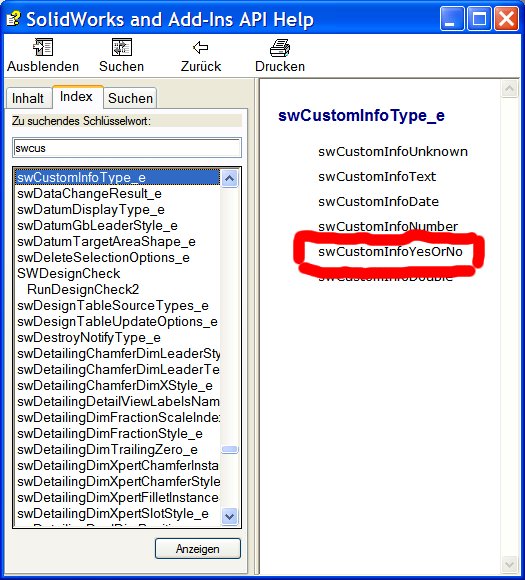The height and width of the screenshot is (580, 525).
Task: Click swCustomInfoText enum value
Action: 377,176
